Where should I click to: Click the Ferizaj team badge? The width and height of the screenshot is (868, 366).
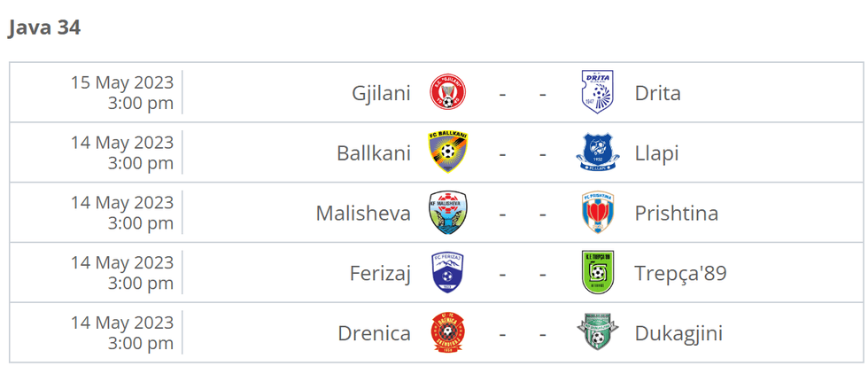point(448,273)
